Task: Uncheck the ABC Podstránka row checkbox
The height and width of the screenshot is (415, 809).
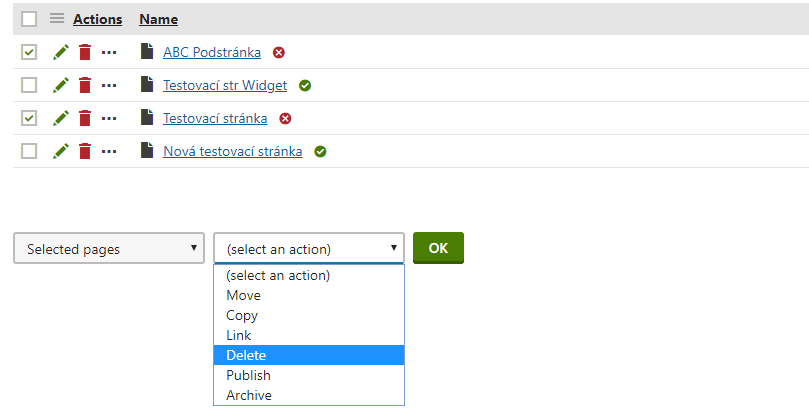Action: click(29, 52)
